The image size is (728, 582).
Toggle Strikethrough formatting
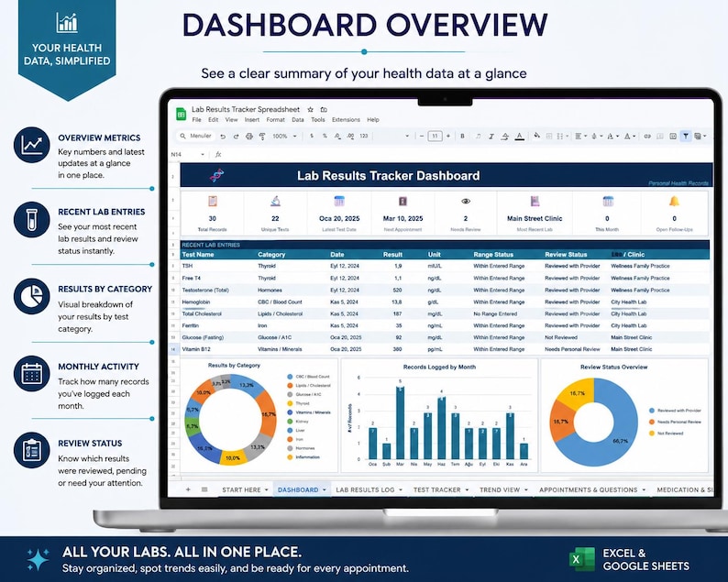point(505,136)
